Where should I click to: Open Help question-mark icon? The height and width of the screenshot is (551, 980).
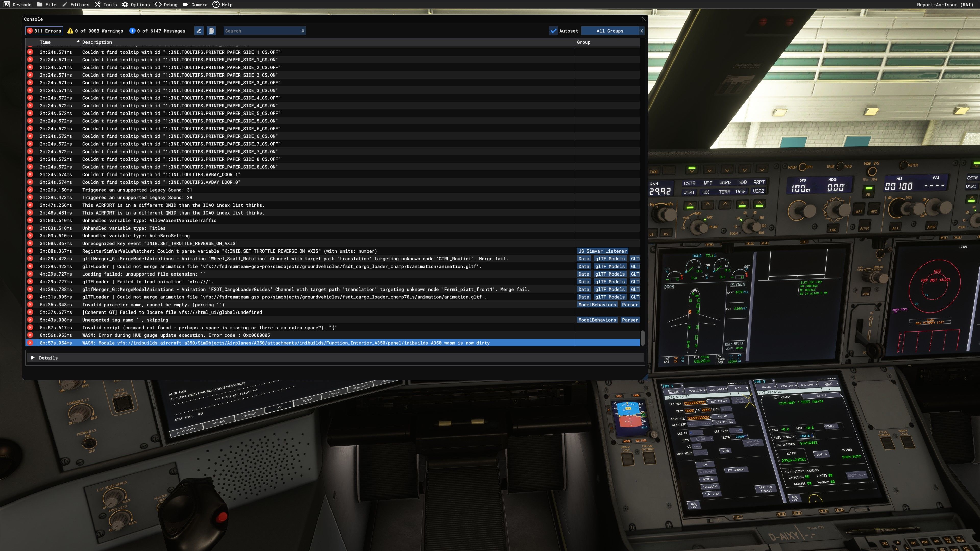(x=216, y=5)
